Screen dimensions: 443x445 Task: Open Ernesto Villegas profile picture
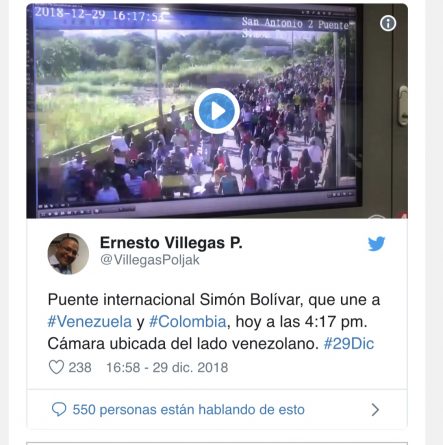coord(68,254)
